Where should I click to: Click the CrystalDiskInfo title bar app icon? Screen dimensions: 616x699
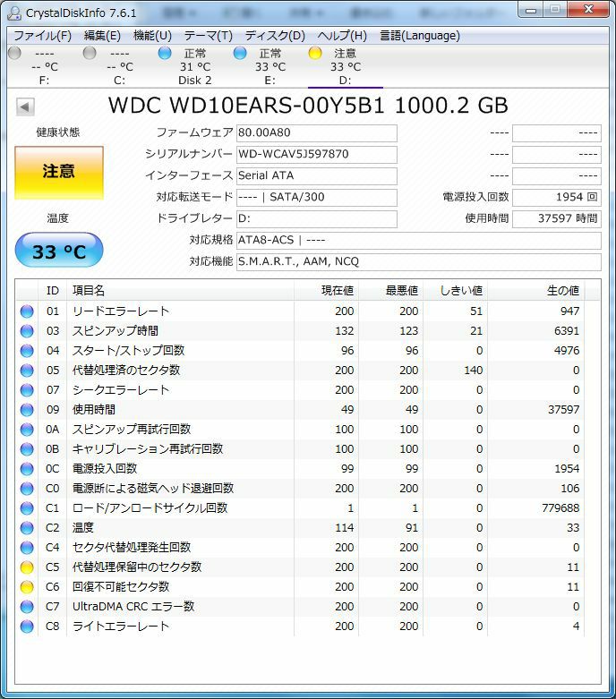14,13
